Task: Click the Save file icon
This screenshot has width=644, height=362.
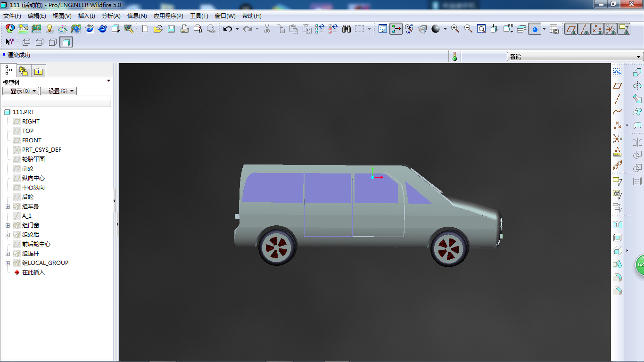Action: (171, 29)
